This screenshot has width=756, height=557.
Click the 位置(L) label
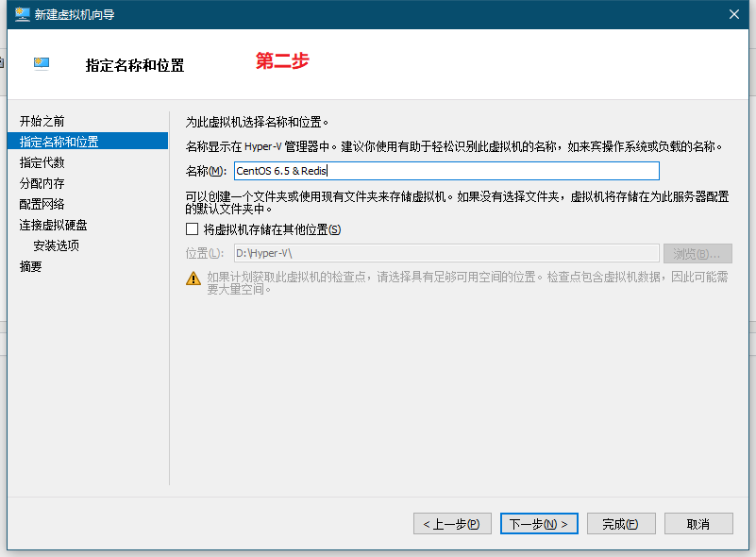point(205,253)
